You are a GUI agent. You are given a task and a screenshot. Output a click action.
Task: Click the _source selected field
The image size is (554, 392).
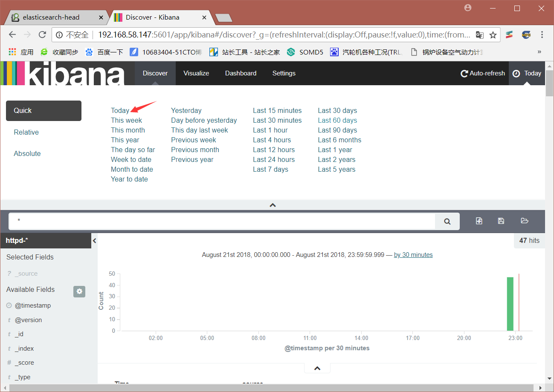(26, 274)
